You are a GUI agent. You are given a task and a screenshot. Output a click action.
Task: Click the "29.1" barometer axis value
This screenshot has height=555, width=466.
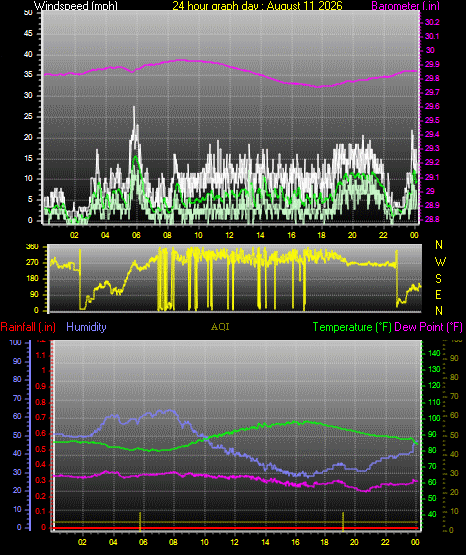coord(432,177)
